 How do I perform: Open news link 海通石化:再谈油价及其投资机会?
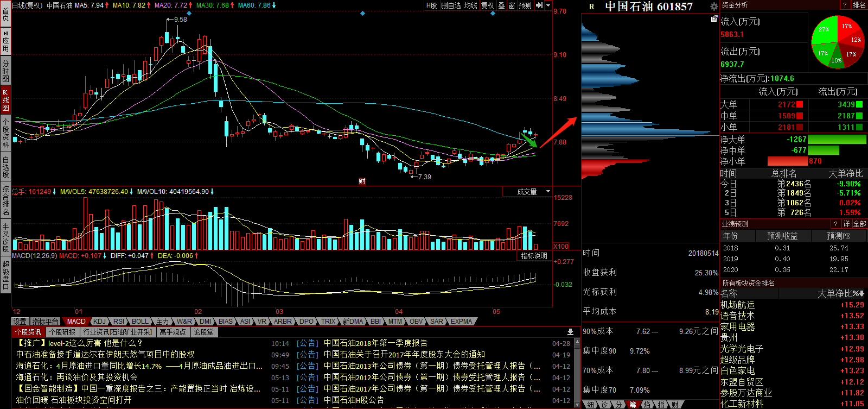tap(76, 377)
